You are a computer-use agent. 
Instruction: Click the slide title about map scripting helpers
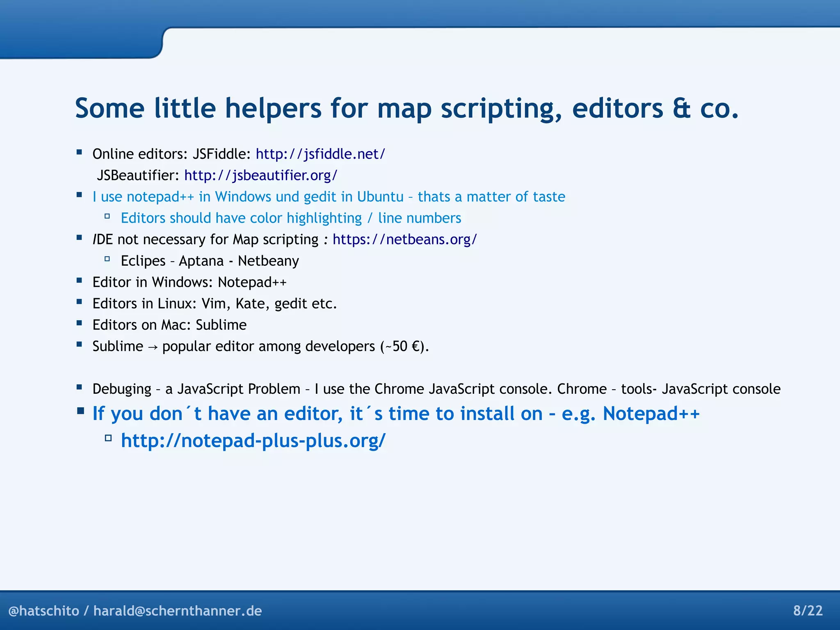pos(407,109)
